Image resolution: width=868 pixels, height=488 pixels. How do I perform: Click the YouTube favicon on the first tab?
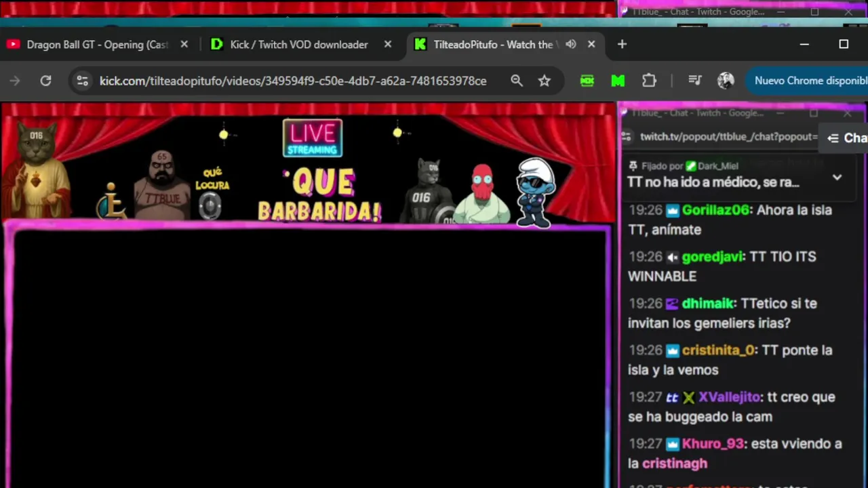[x=13, y=44]
